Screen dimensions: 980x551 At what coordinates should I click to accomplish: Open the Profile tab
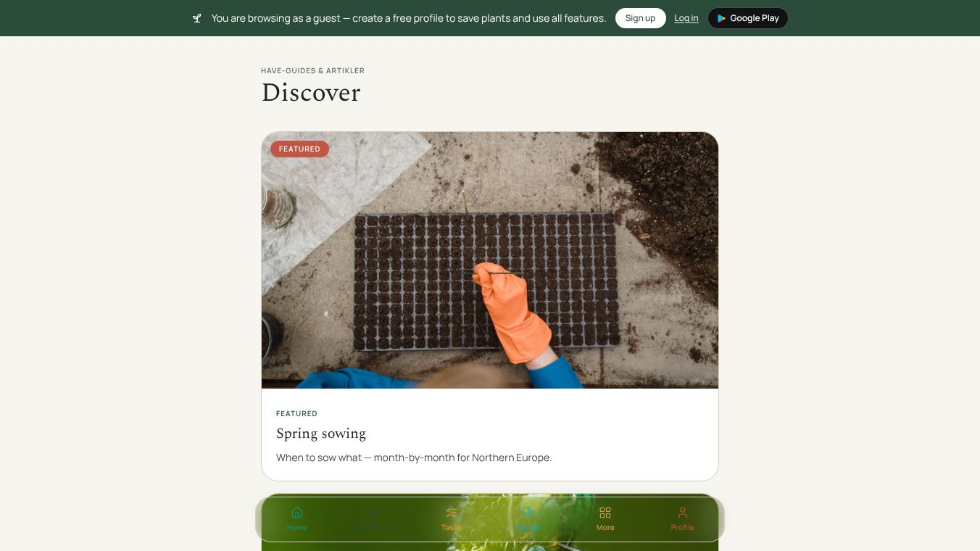pos(682,519)
